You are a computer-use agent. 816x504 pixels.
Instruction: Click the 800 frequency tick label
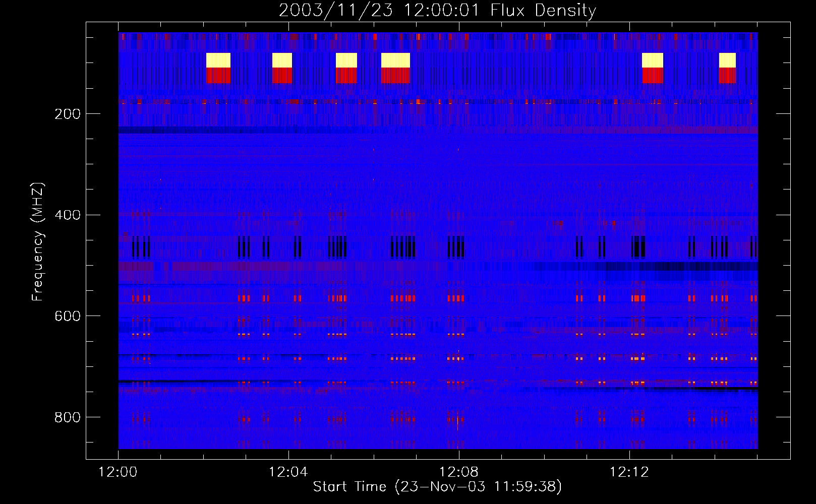click(68, 417)
